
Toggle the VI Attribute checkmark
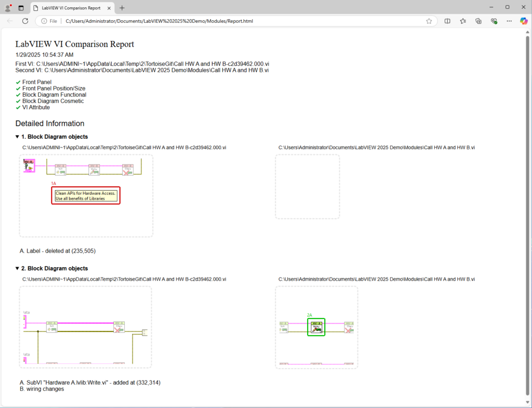(x=18, y=107)
